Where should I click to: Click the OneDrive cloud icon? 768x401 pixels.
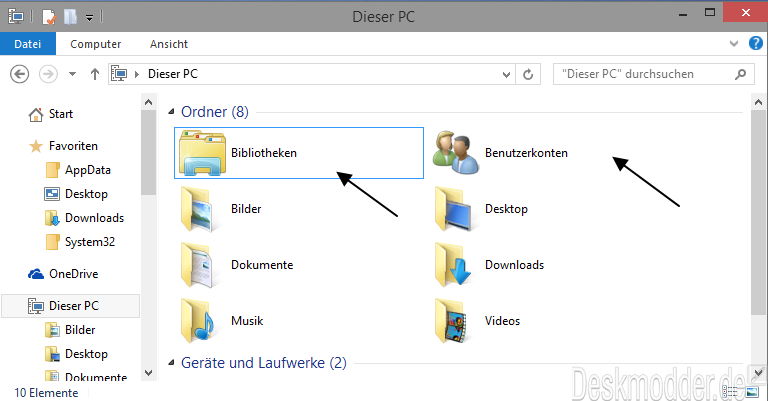click(x=36, y=274)
